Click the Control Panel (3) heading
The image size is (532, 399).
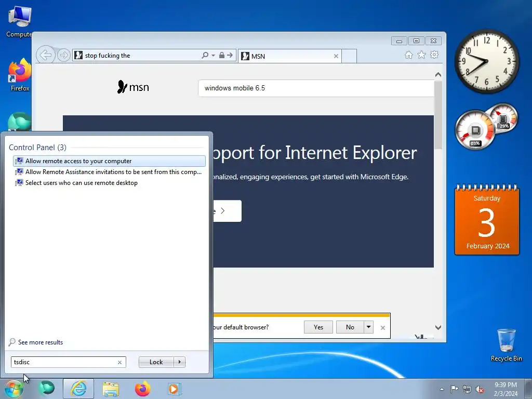click(37, 147)
